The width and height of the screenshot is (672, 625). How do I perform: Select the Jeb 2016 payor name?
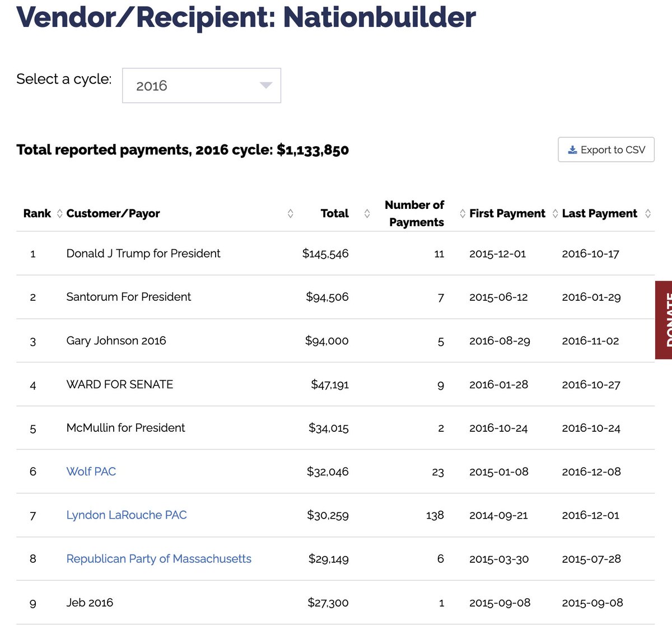click(x=90, y=603)
